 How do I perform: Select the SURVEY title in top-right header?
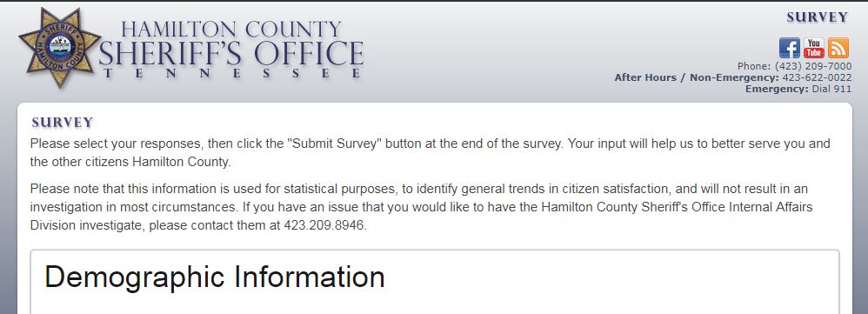click(x=817, y=17)
